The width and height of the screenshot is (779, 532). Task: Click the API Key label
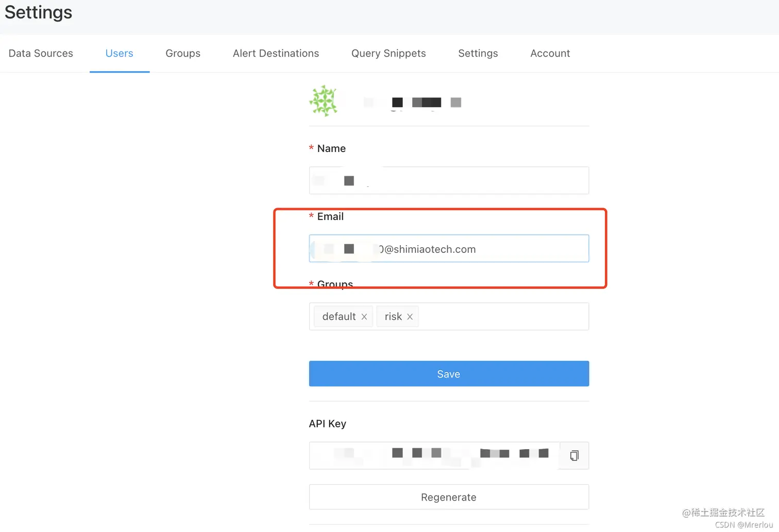(328, 423)
